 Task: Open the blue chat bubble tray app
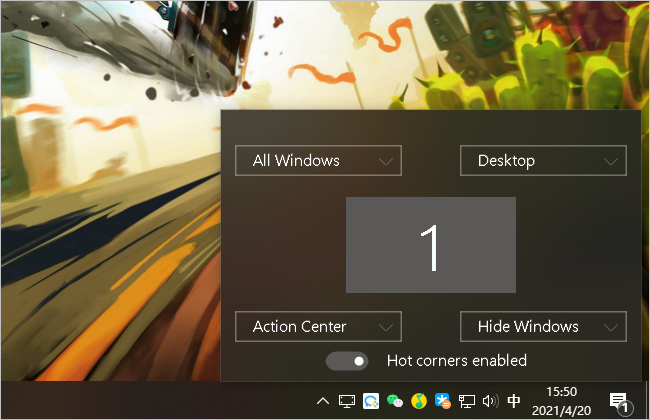coord(371,401)
